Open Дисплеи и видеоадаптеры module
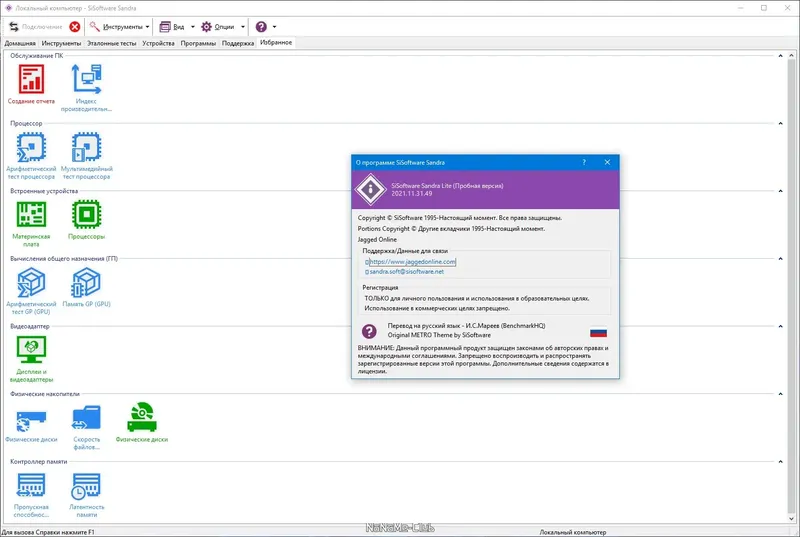Image resolution: width=800 pixels, height=537 pixels. click(31, 349)
